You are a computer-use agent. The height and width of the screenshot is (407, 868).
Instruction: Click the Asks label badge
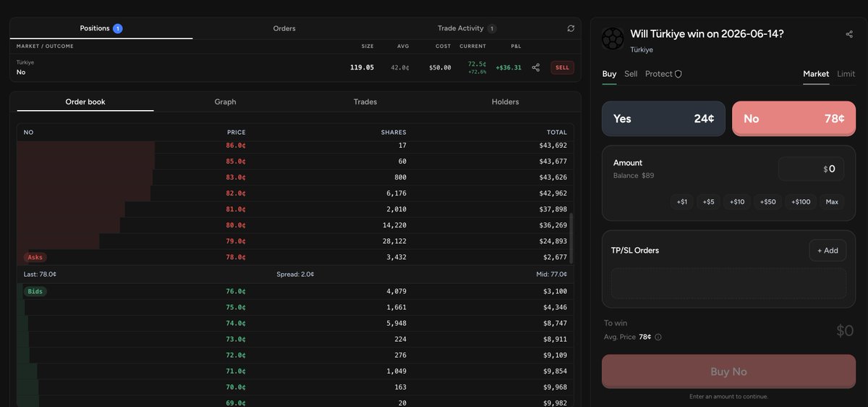(x=35, y=257)
